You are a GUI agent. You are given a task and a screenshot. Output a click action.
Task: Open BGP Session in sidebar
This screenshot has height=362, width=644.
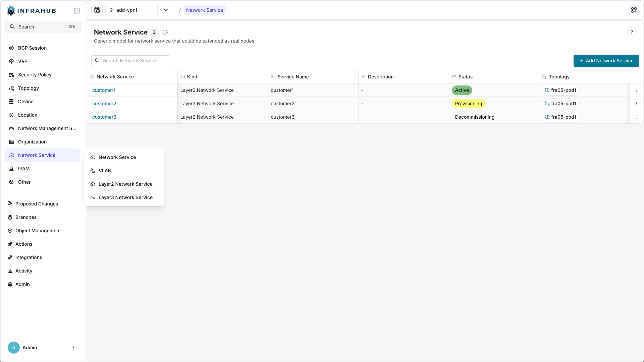tap(42, 48)
